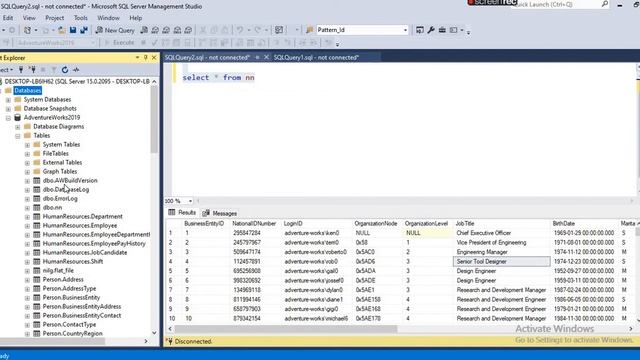Select the dbo.ErrorLog table

(60, 199)
